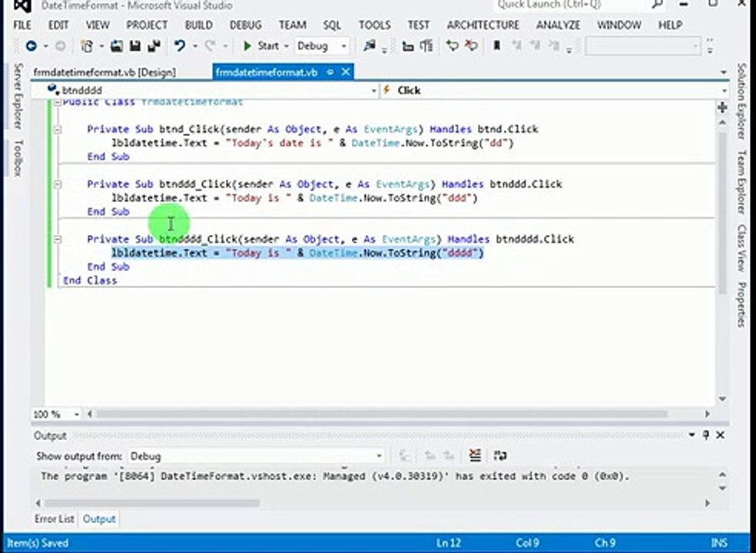Open the Toolbox side tab
Image resolution: width=756 pixels, height=553 pixels.
18,158
